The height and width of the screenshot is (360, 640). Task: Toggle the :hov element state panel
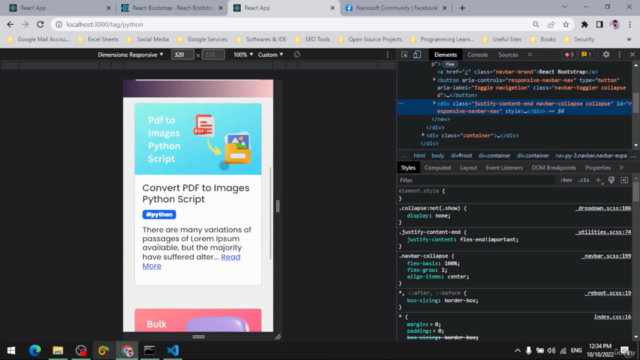point(566,180)
